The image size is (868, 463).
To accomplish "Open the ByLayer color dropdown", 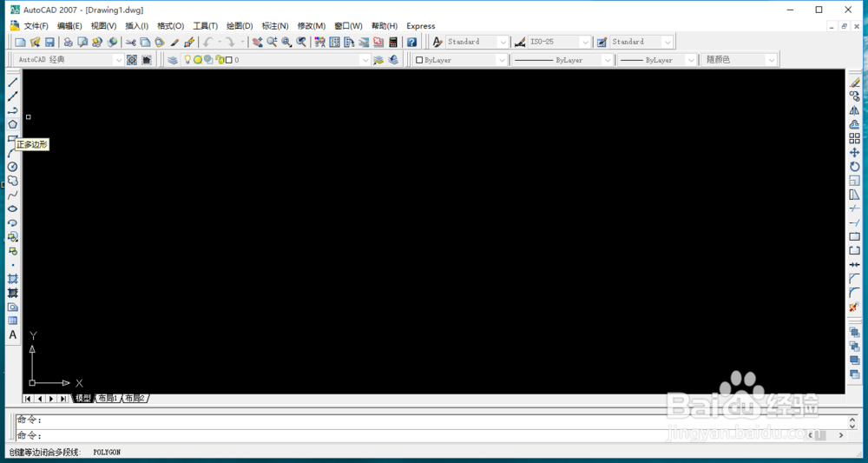I will (502, 60).
